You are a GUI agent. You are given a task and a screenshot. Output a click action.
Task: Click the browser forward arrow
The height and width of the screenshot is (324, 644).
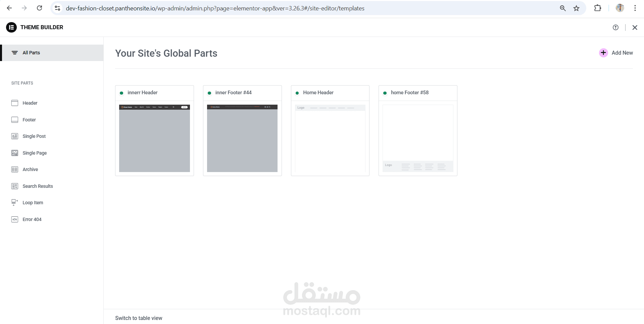point(24,8)
